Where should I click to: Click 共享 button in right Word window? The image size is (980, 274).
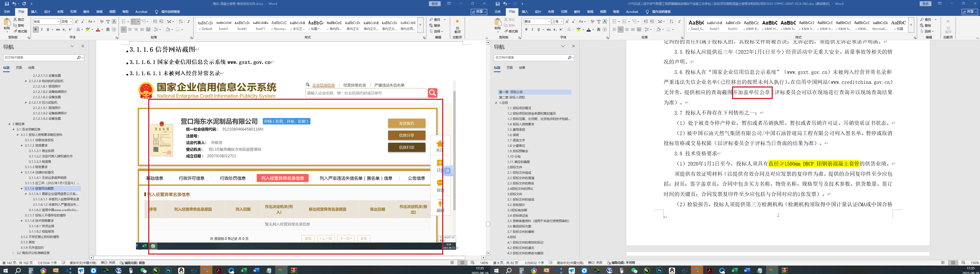970,12
